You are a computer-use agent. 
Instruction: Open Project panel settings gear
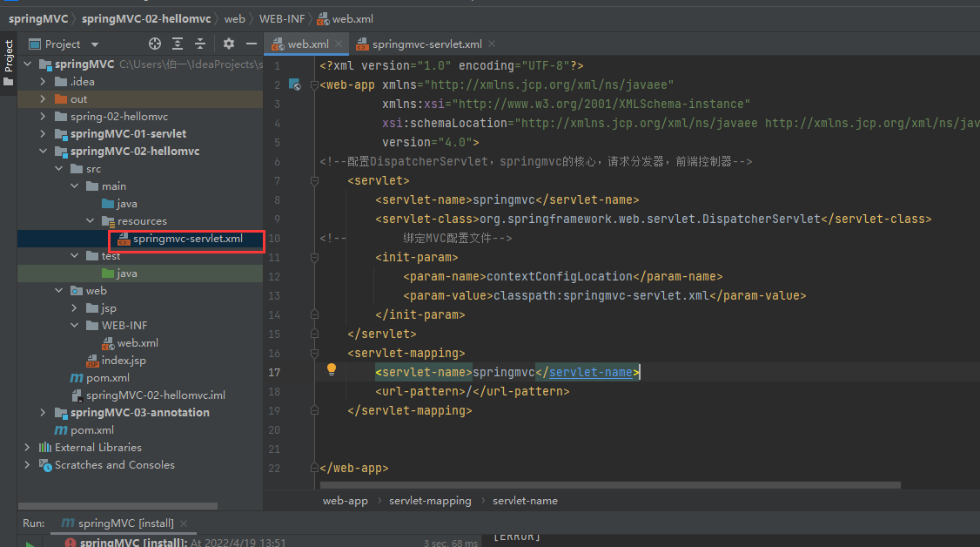(x=229, y=44)
